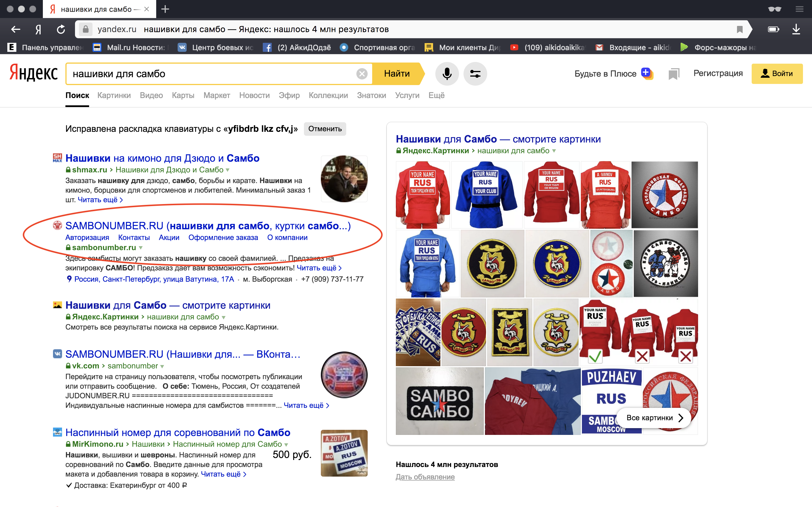Click the voice search microphone icon
This screenshot has width=812, height=507.
(447, 74)
